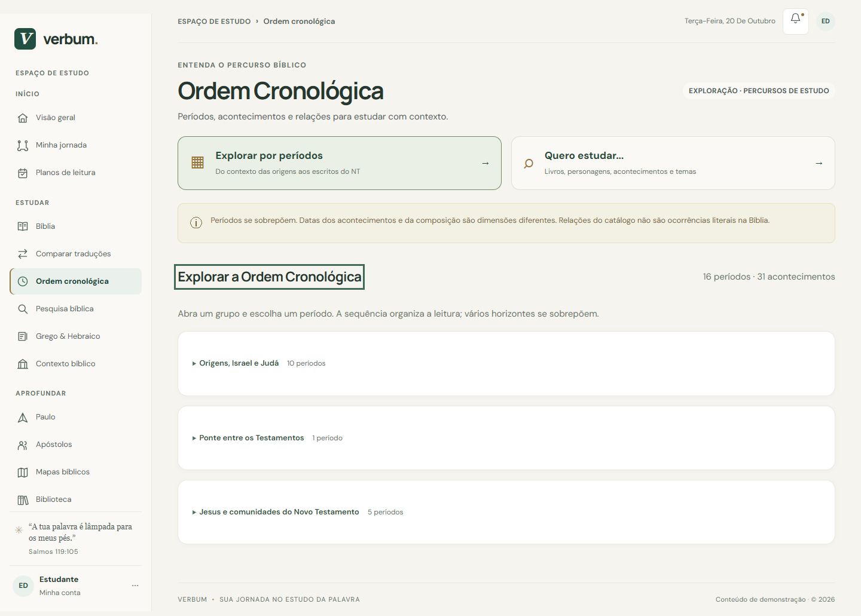Click the '10 períodos' count label
Image resolution: width=861 pixels, height=616 pixels.
coord(306,363)
